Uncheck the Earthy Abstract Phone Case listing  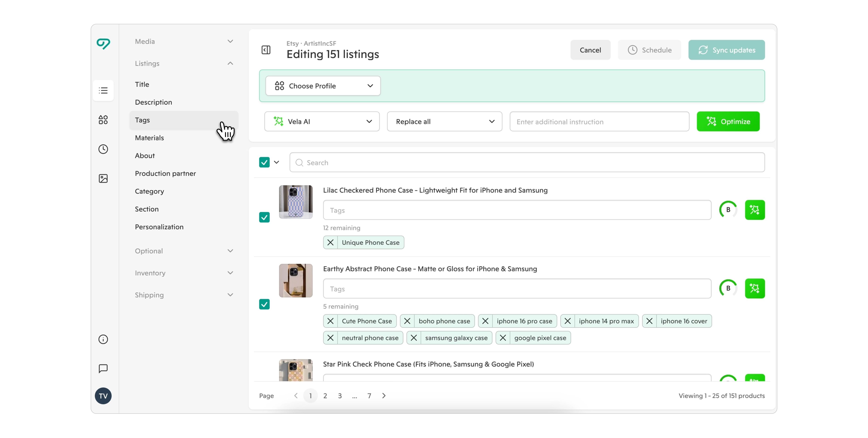click(264, 304)
